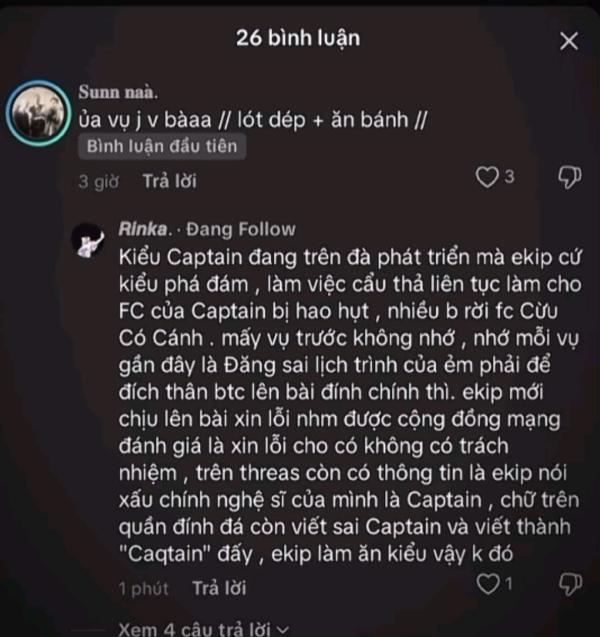600x637 pixels.
Task: Select Rinka's long comment text about Captain
Action: pyautogui.click(x=350, y=405)
